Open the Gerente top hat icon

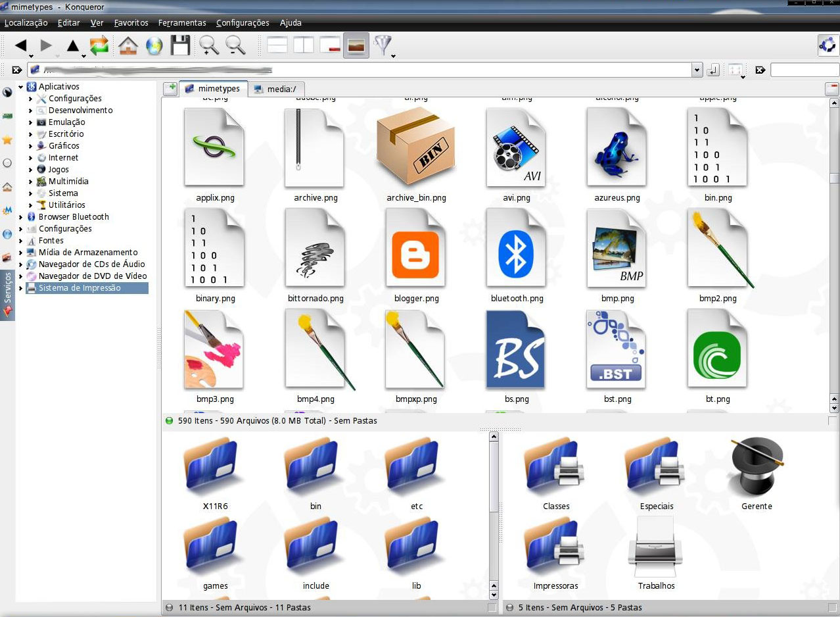point(757,467)
